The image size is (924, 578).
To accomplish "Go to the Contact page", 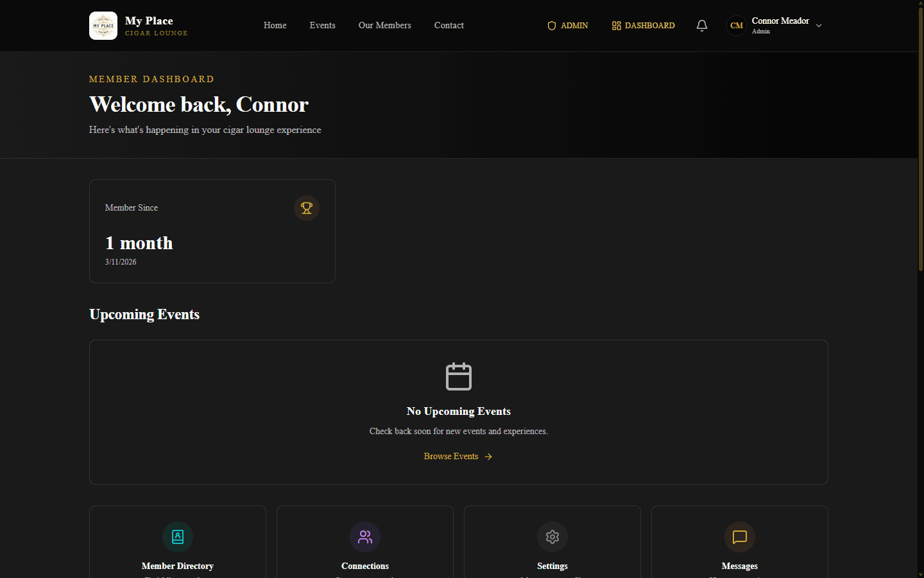I will 449,25.
